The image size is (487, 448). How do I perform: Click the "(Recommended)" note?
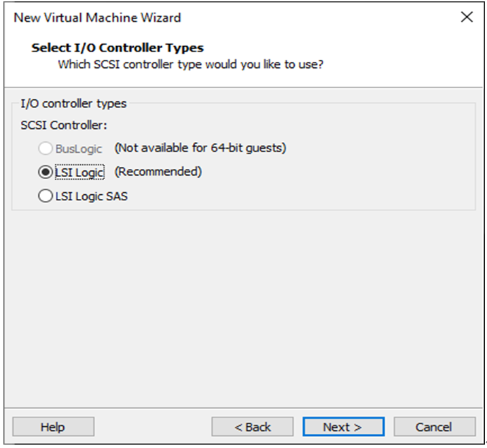[158, 172]
